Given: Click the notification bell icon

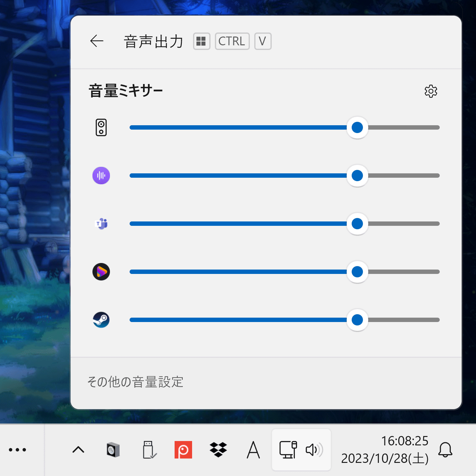Looking at the screenshot, I should (x=445, y=450).
